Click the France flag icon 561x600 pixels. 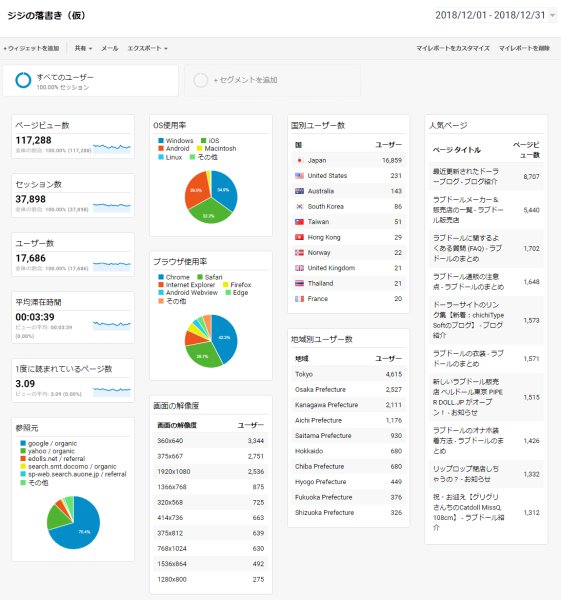pyautogui.click(x=299, y=299)
